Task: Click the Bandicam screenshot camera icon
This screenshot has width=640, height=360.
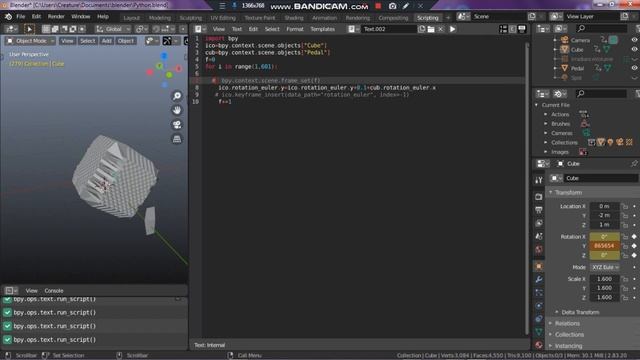Action: coord(392,6)
